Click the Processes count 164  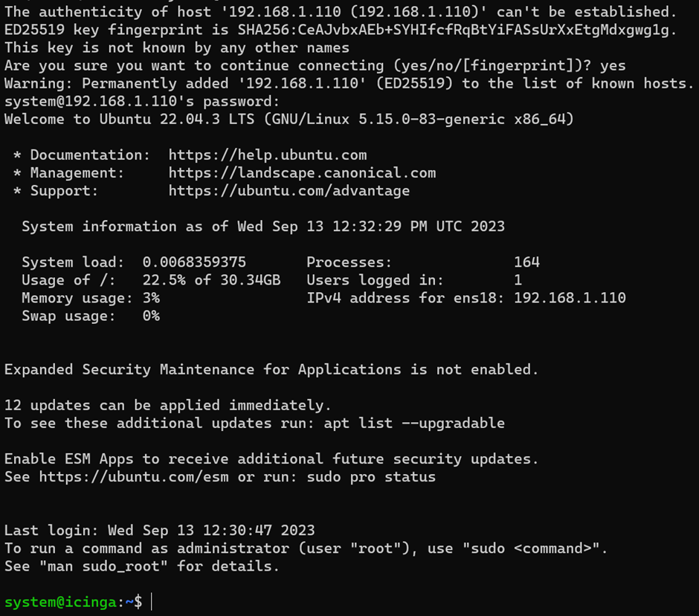click(526, 262)
